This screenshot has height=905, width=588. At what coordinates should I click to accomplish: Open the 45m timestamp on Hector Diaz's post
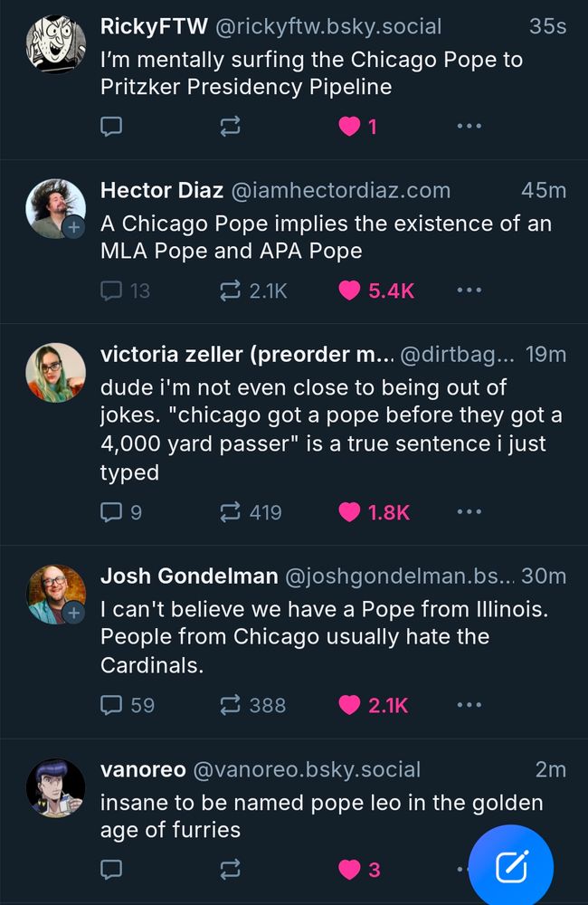(x=545, y=190)
